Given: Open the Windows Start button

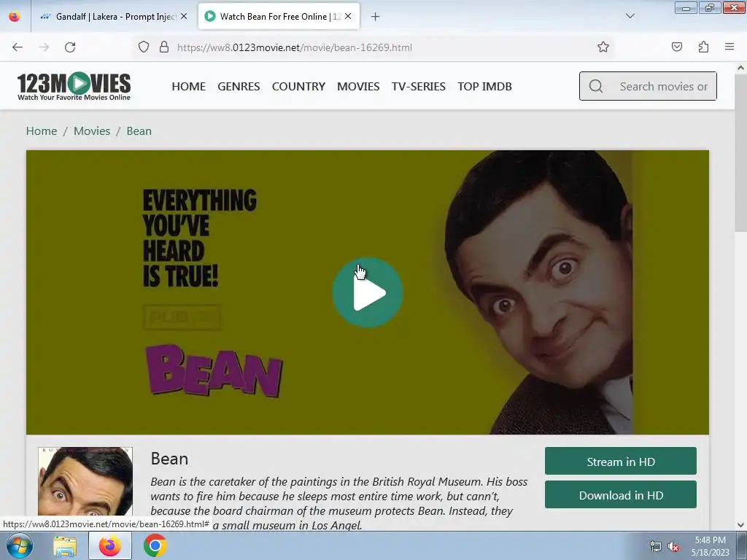Looking at the screenshot, I should pyautogui.click(x=19, y=546).
